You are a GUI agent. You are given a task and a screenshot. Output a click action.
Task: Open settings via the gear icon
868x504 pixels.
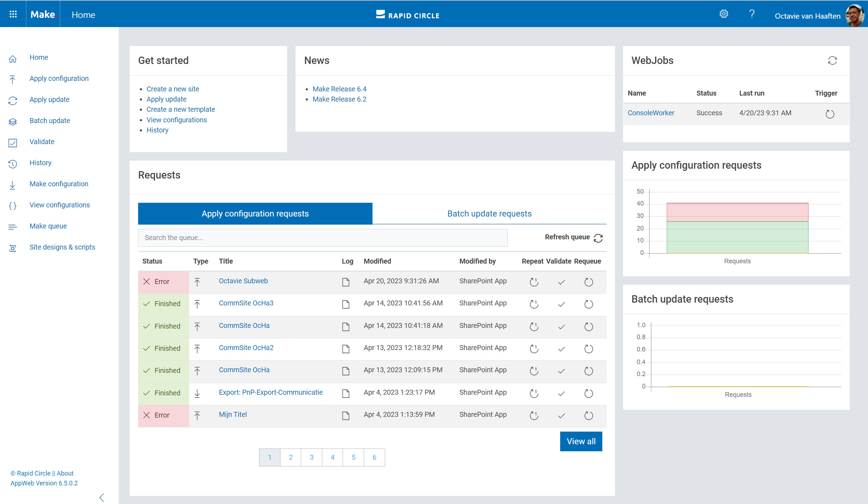pyautogui.click(x=724, y=14)
